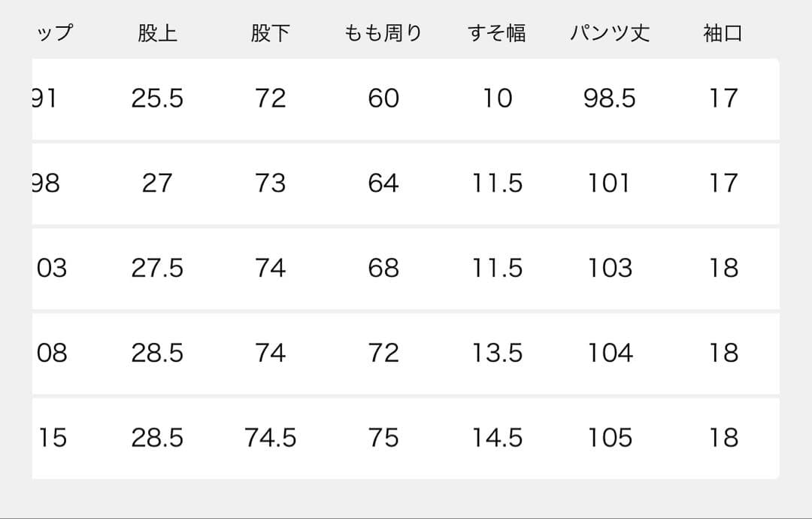Click the 64 もも周り cell

tap(383, 184)
